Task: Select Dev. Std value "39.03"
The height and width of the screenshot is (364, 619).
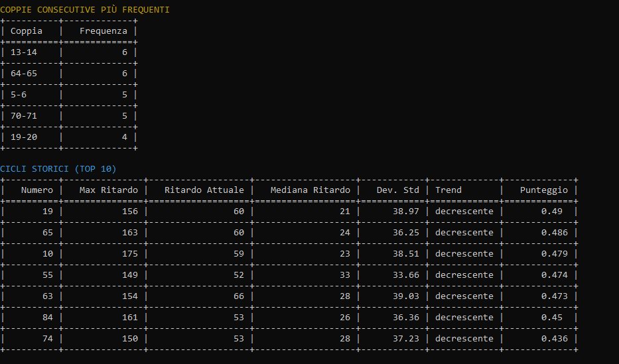Action: (406, 296)
